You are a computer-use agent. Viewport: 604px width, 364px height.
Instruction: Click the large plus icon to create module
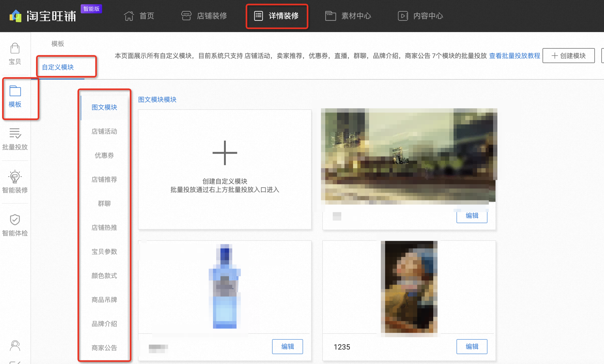(225, 153)
